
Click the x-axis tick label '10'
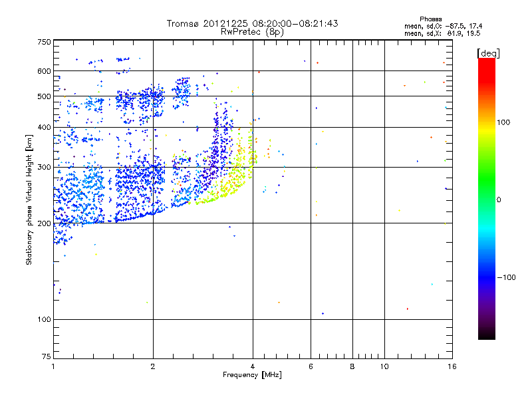click(384, 366)
